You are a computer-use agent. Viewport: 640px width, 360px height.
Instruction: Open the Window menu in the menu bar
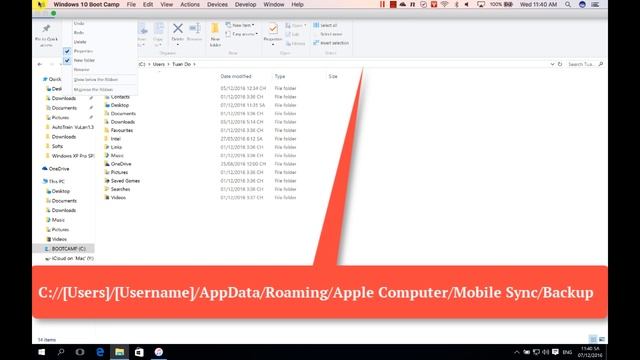coord(273,4)
